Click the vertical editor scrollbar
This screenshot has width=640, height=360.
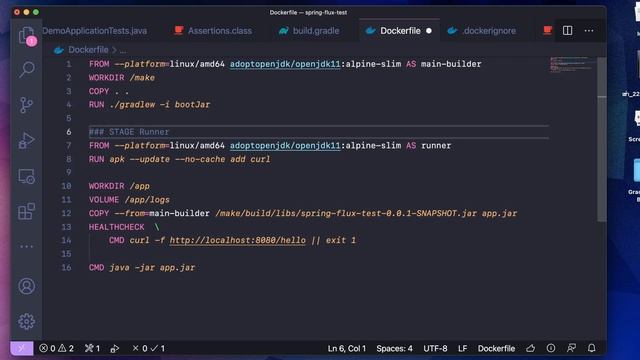(601, 139)
